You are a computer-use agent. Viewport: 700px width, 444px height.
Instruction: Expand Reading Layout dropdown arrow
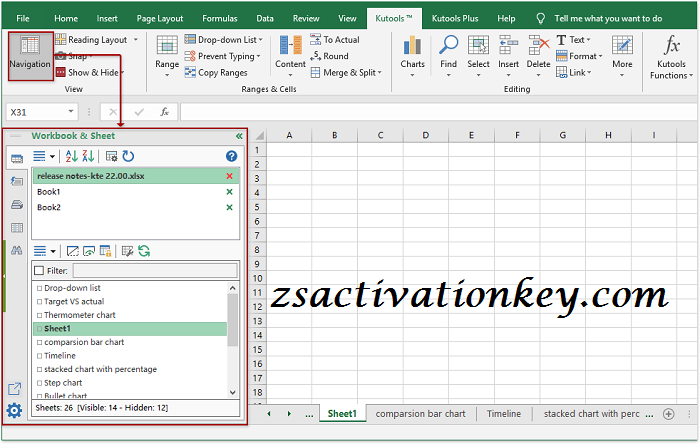136,40
